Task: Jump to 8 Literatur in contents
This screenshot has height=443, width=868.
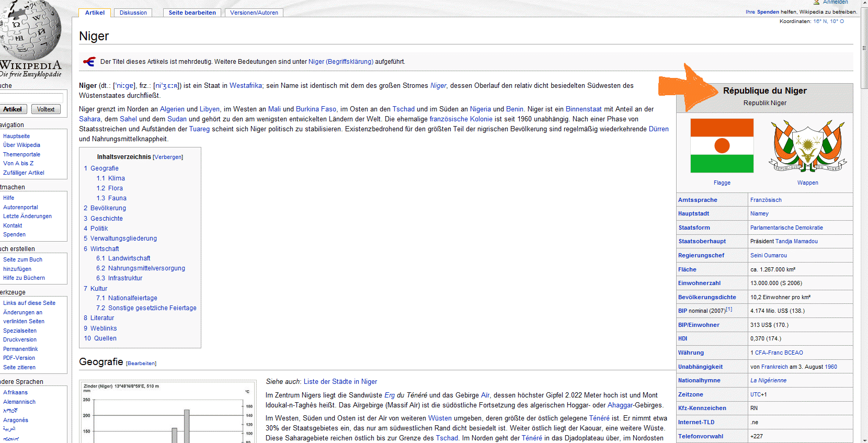Action: pos(99,318)
